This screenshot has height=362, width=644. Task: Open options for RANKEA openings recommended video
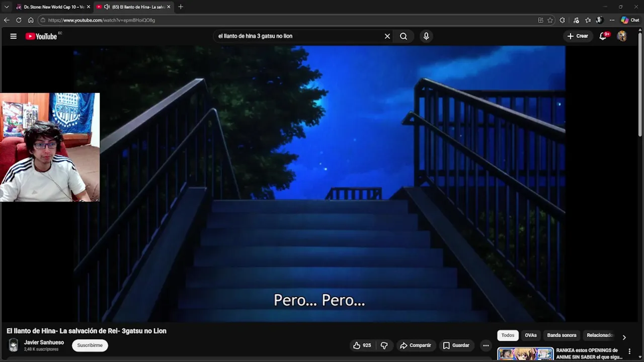(x=629, y=351)
